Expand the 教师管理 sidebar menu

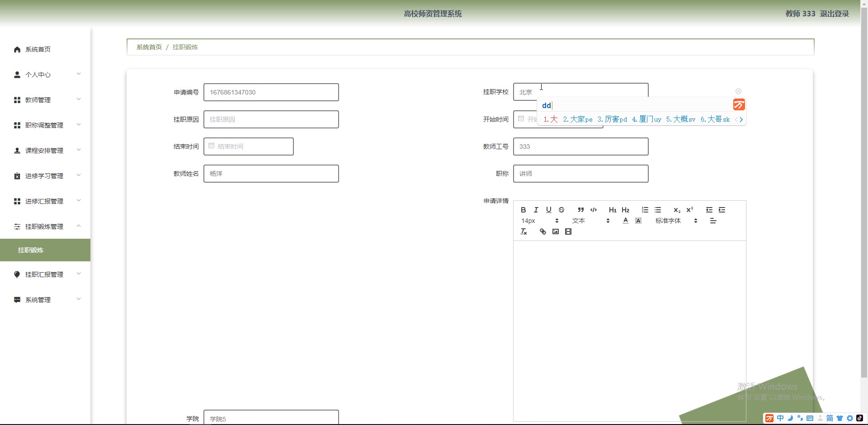pyautogui.click(x=45, y=100)
